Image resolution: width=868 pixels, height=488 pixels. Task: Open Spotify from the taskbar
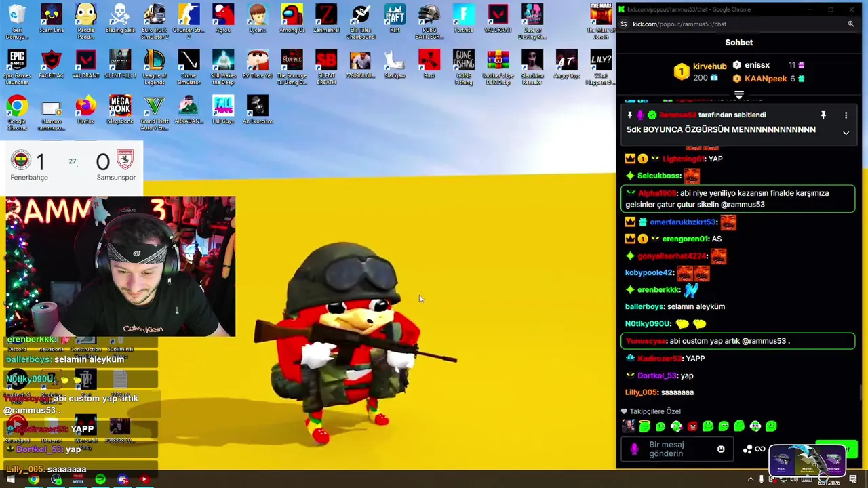(100, 480)
